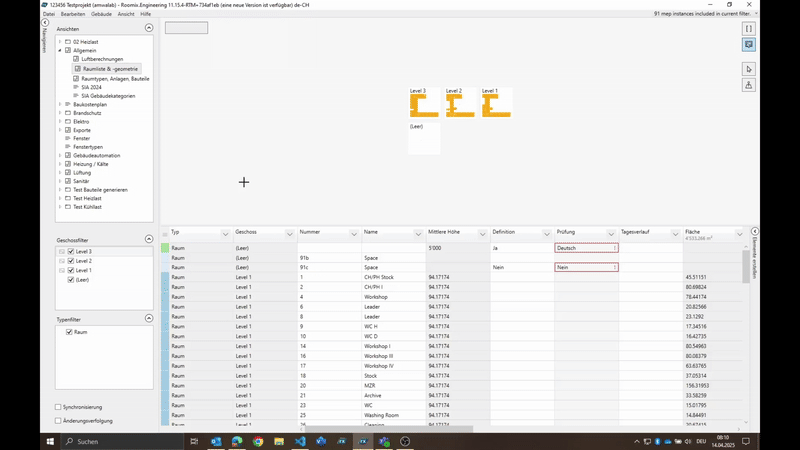Enable the Änderungsverfolgung checkbox
This screenshot has height=450, width=800.
pyautogui.click(x=58, y=421)
